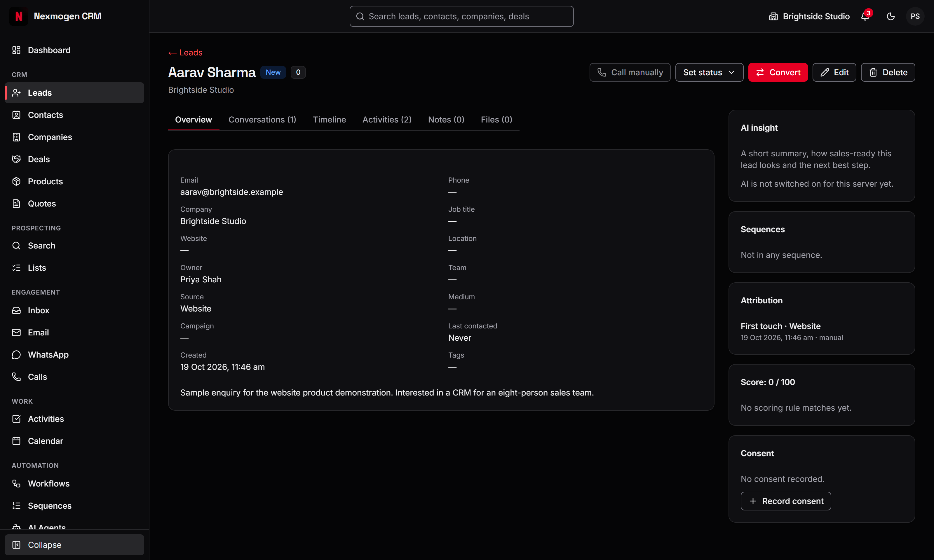Switch to Notes (0) tab
This screenshot has width=934, height=560.
click(446, 120)
